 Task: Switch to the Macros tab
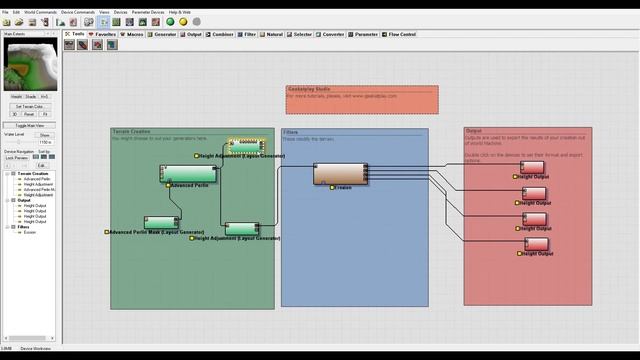pos(132,35)
